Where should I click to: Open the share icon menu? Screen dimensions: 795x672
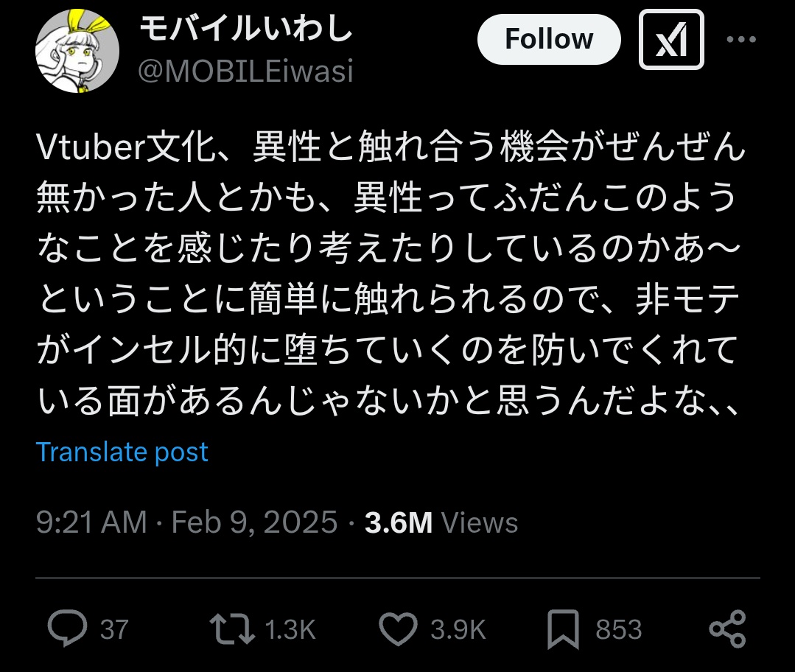tap(727, 629)
